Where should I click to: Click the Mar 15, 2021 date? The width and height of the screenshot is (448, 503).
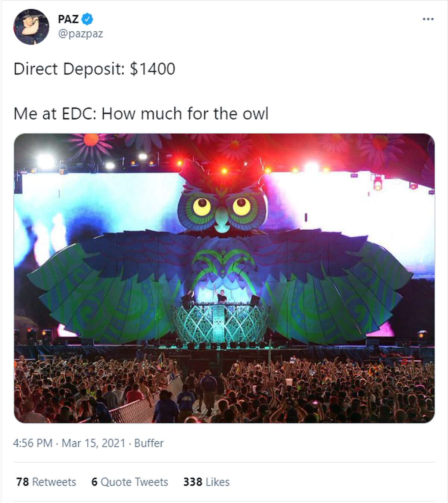(93, 443)
